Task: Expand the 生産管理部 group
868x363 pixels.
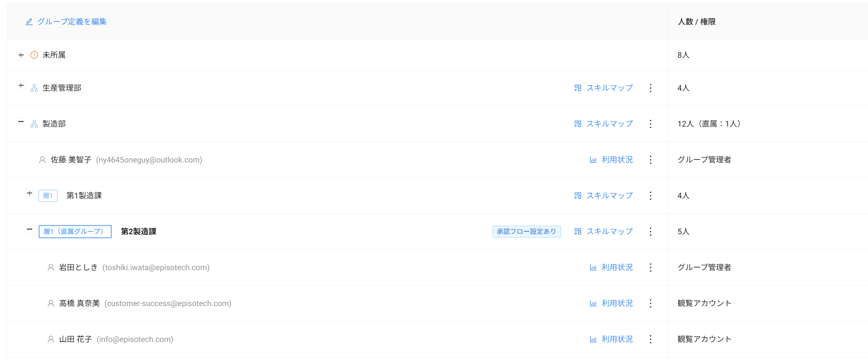Action: coord(21,86)
